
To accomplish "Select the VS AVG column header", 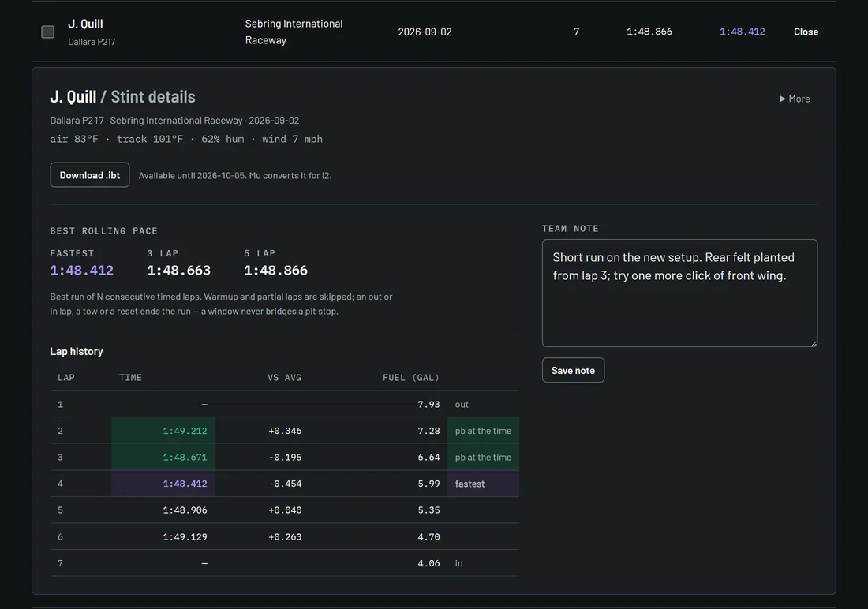I will coord(285,378).
